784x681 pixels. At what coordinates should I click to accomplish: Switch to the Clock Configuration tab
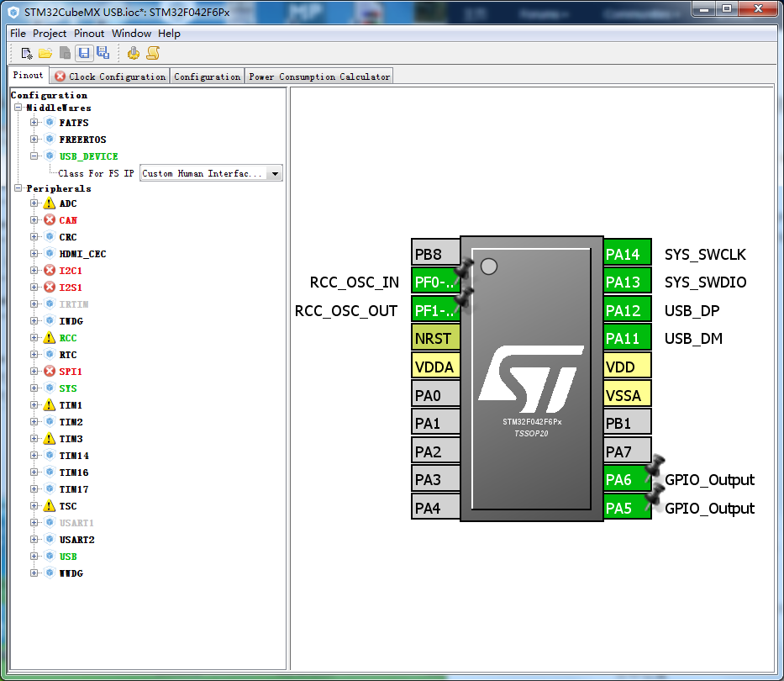111,76
